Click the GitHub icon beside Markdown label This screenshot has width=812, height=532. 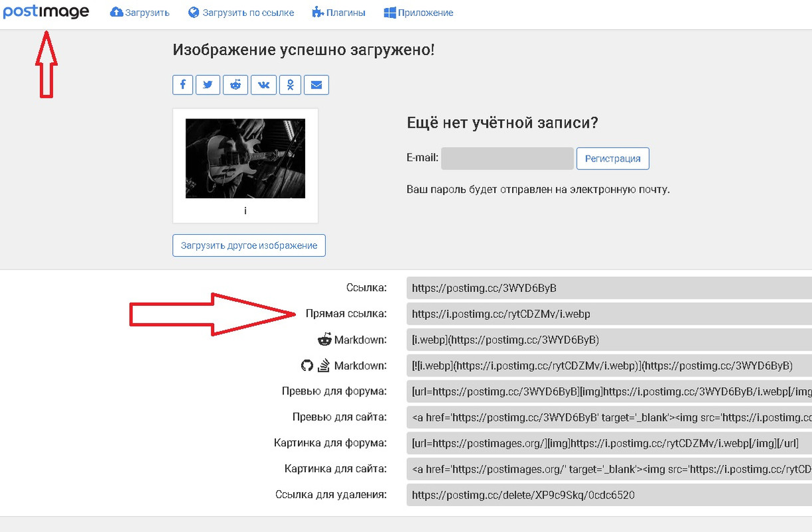click(307, 366)
